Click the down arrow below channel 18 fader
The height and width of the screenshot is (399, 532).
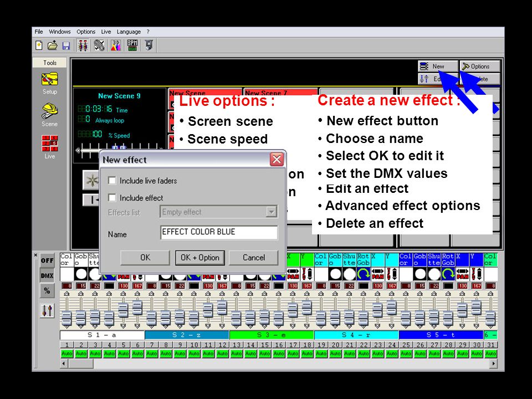(306, 326)
